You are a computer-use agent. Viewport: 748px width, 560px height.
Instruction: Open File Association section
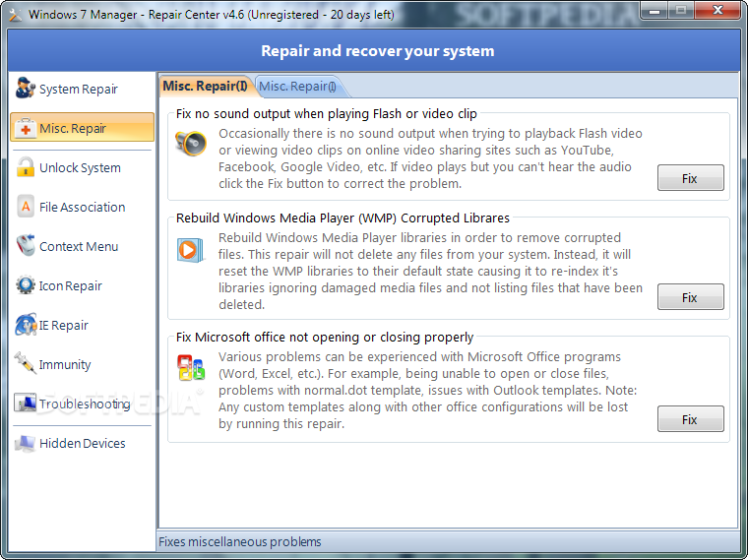pyautogui.click(x=82, y=207)
